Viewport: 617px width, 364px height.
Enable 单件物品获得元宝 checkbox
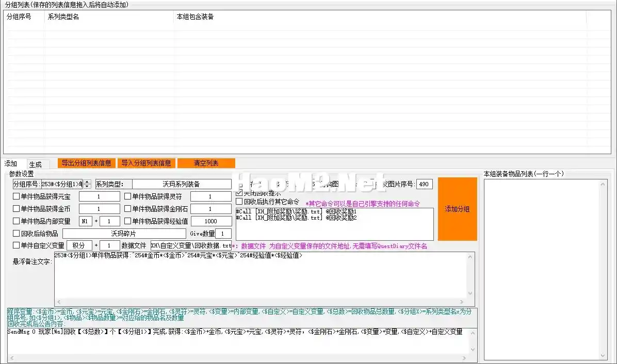[16, 196]
